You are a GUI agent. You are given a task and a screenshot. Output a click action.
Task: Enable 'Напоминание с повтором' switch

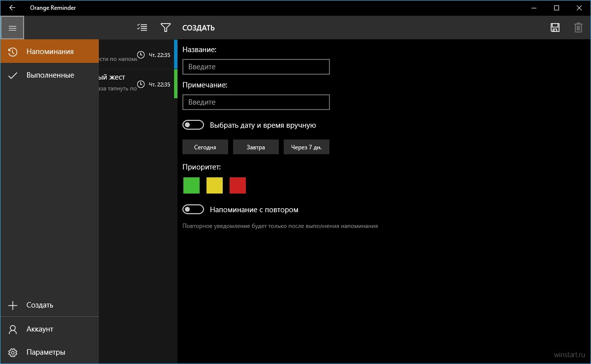point(193,210)
